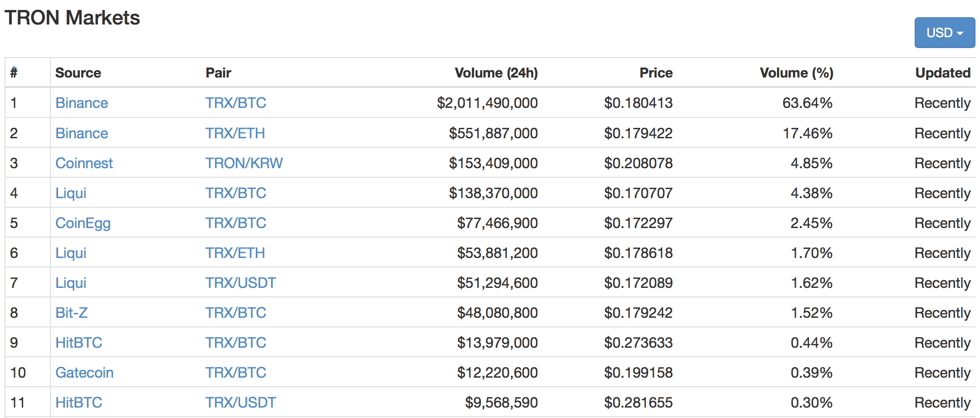Select volume percentage 2.45%
Screen dimensions: 980x418
tap(812, 223)
